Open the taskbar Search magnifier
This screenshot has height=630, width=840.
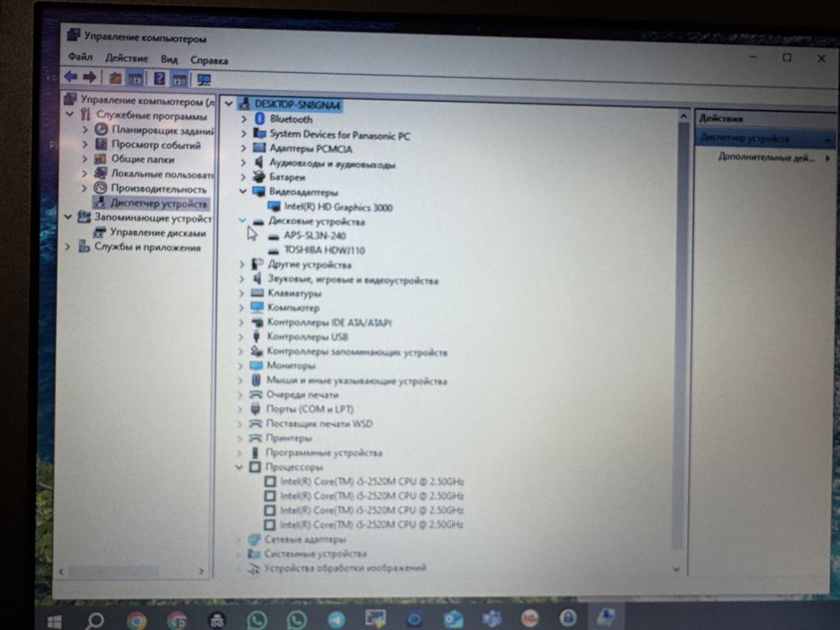[95, 621]
